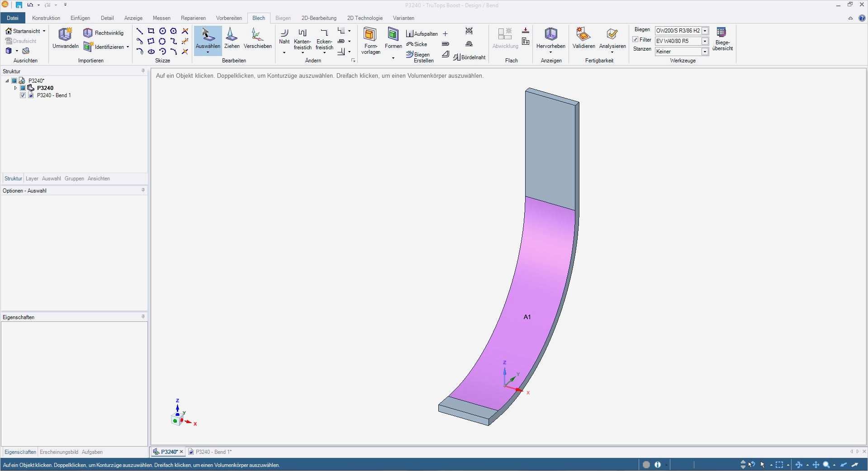
Task: Click the Eckenfreistich tool
Action: 324,39
